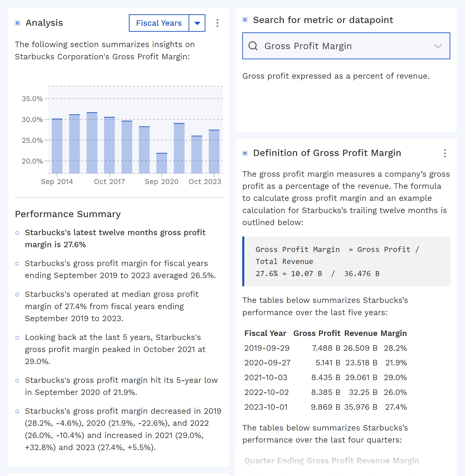Click the 20.0% y-axis label

32,161
